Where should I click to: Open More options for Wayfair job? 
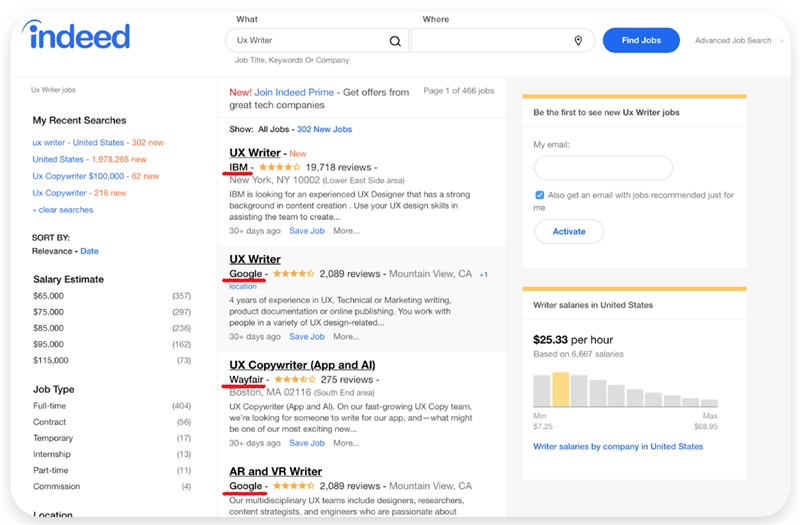pos(346,443)
